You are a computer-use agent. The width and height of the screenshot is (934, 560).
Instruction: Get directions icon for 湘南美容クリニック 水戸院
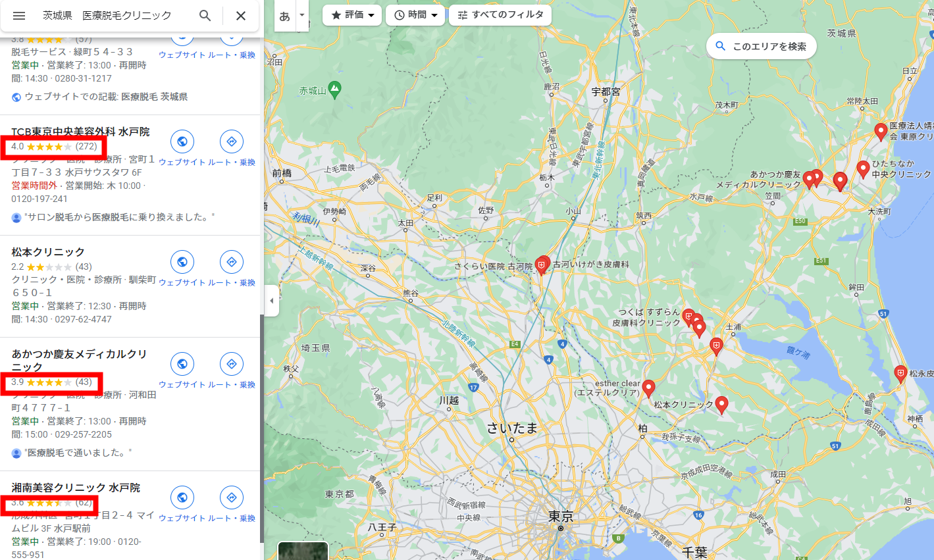point(232,497)
